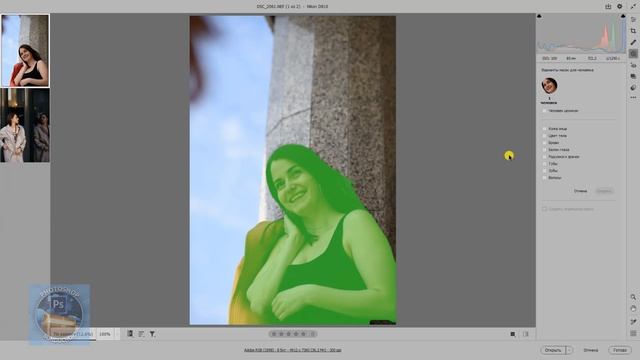Image resolution: width=640 pixels, height=360 pixels.
Task: Click the 'Создать' mask button
Action: click(604, 191)
